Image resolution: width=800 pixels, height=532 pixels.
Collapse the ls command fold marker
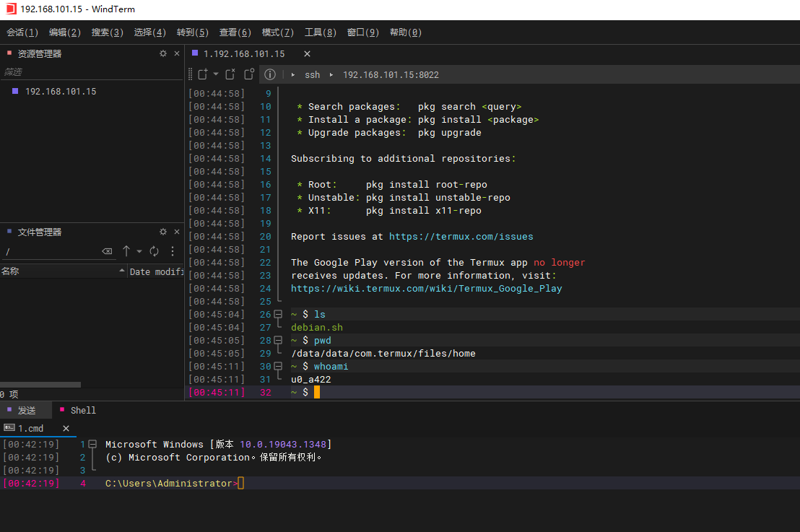278,314
